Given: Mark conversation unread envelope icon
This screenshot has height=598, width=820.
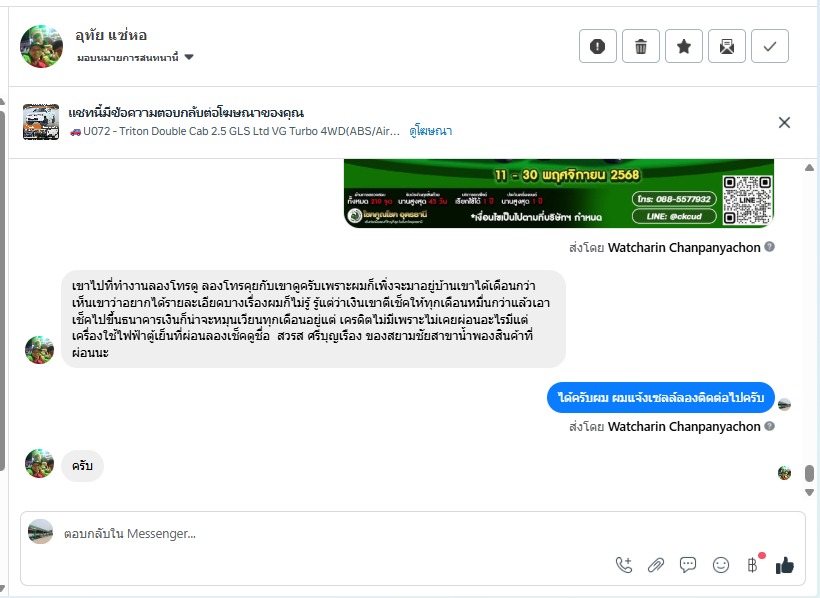Looking at the screenshot, I should coord(726,47).
